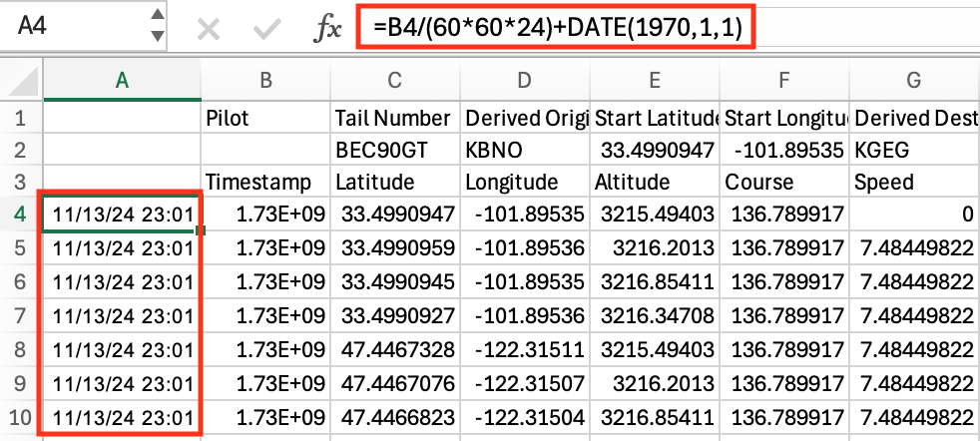The image size is (980, 441).
Task: Click the Cancel (X) formula entry icon
Action: pyautogui.click(x=209, y=29)
